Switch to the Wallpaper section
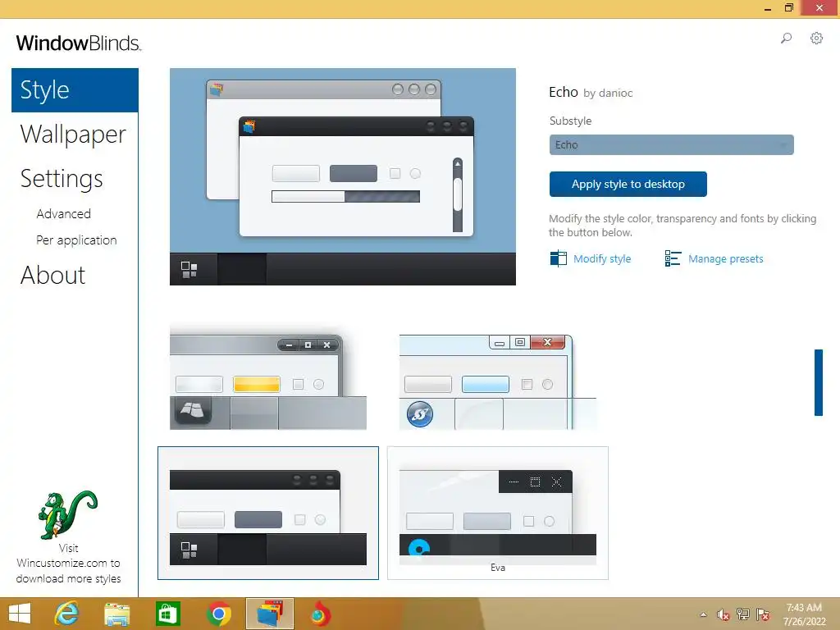 73,134
